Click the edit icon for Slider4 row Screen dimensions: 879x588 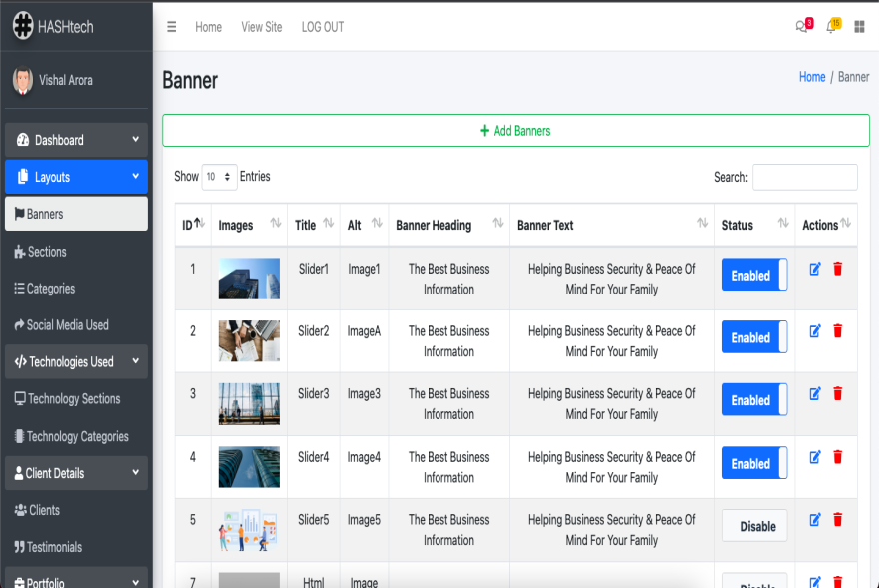[815, 457]
